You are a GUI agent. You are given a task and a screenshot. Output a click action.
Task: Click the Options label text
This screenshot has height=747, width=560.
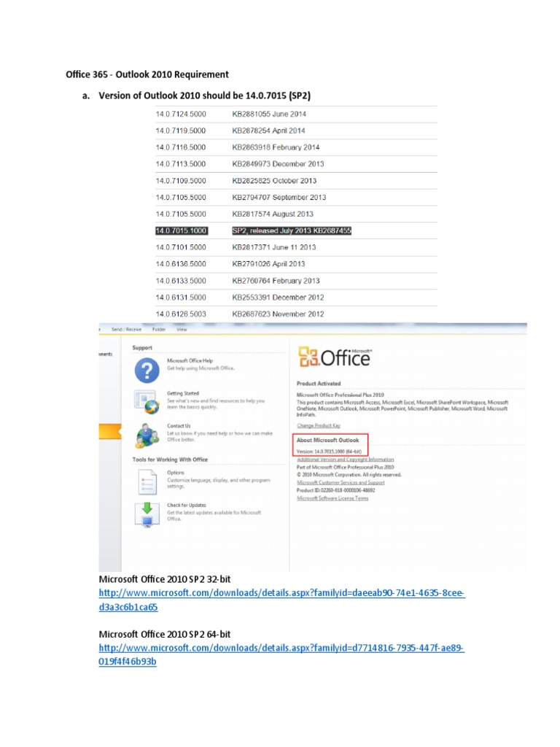pyautogui.click(x=175, y=473)
